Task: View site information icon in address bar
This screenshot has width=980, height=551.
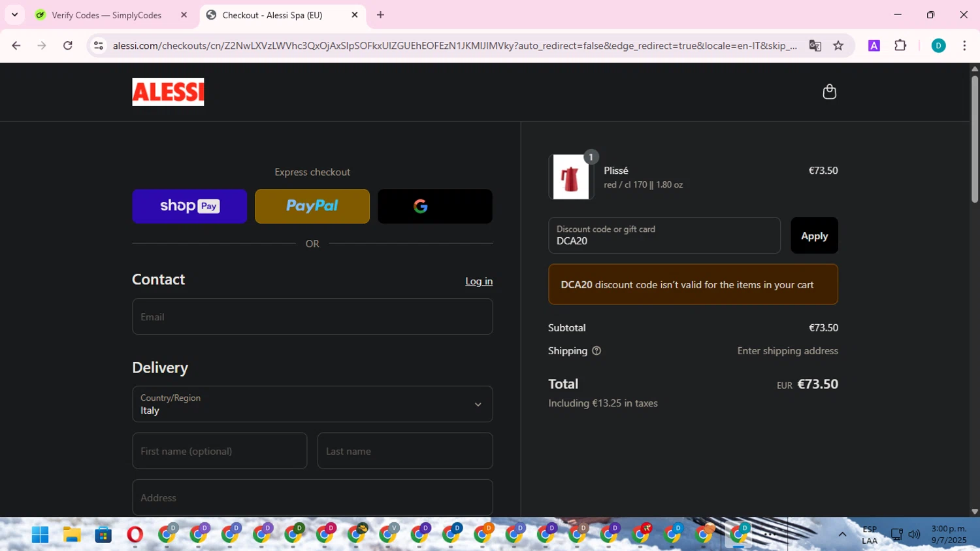Action: [x=99, y=46]
